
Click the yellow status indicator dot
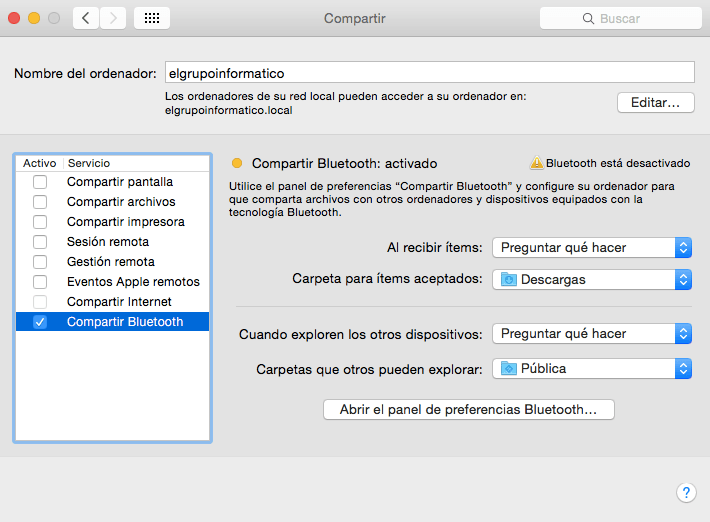237,163
